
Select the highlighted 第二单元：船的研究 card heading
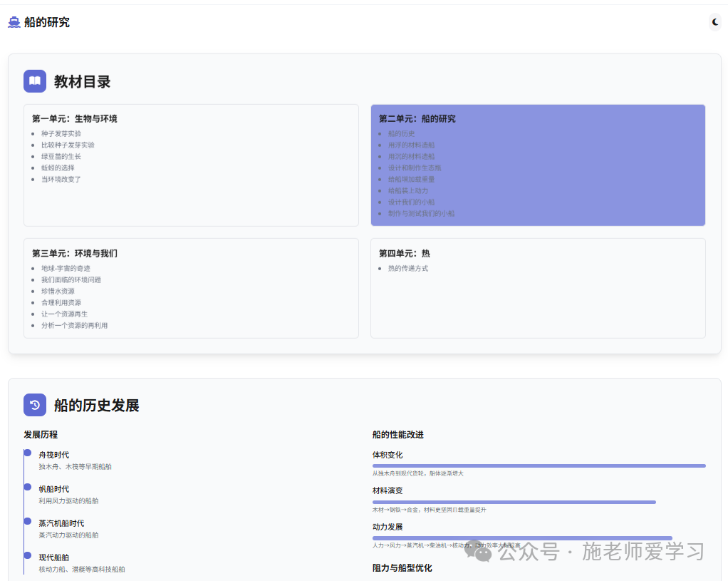tap(417, 118)
